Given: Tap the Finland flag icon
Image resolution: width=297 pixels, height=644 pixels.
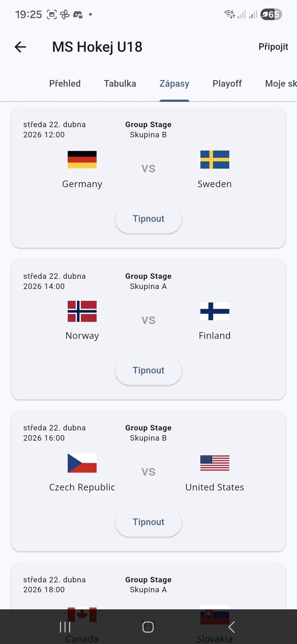Looking at the screenshot, I should pos(215,311).
